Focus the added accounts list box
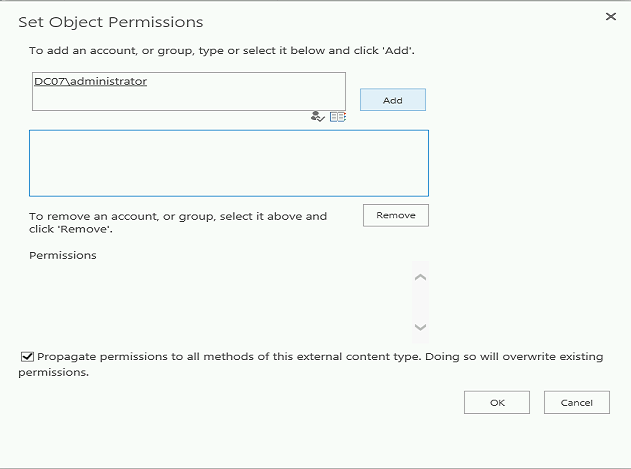Viewport: 631px width, 469px height. coord(228,163)
